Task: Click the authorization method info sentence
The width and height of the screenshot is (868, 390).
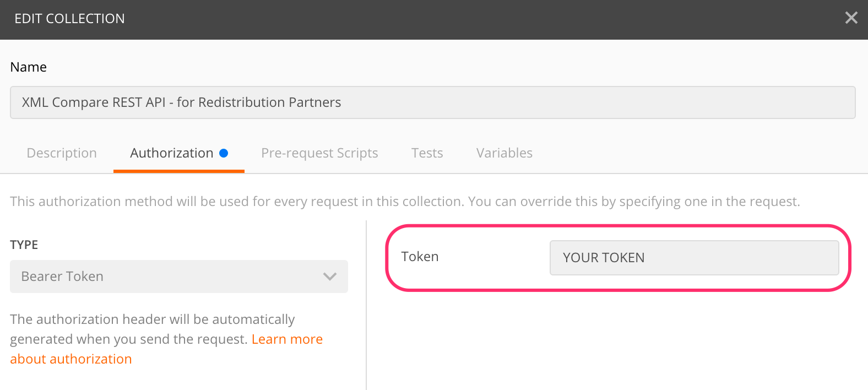Action: pyautogui.click(x=405, y=202)
